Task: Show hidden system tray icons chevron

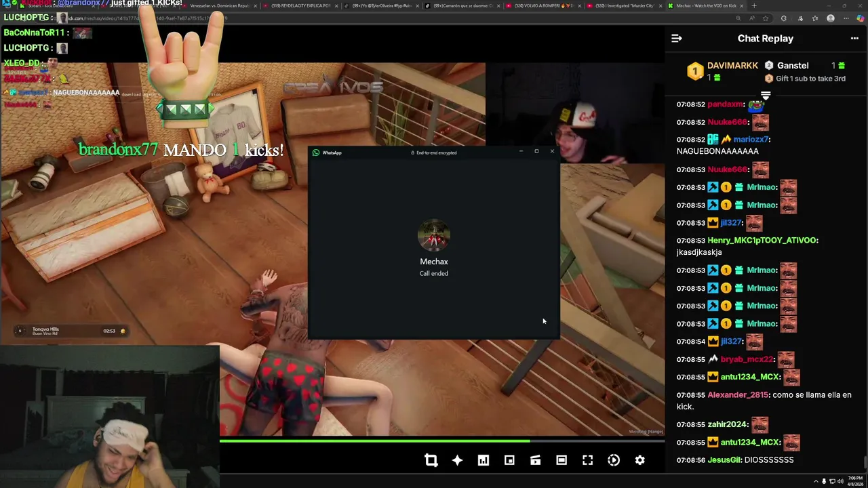Action: [x=816, y=481]
